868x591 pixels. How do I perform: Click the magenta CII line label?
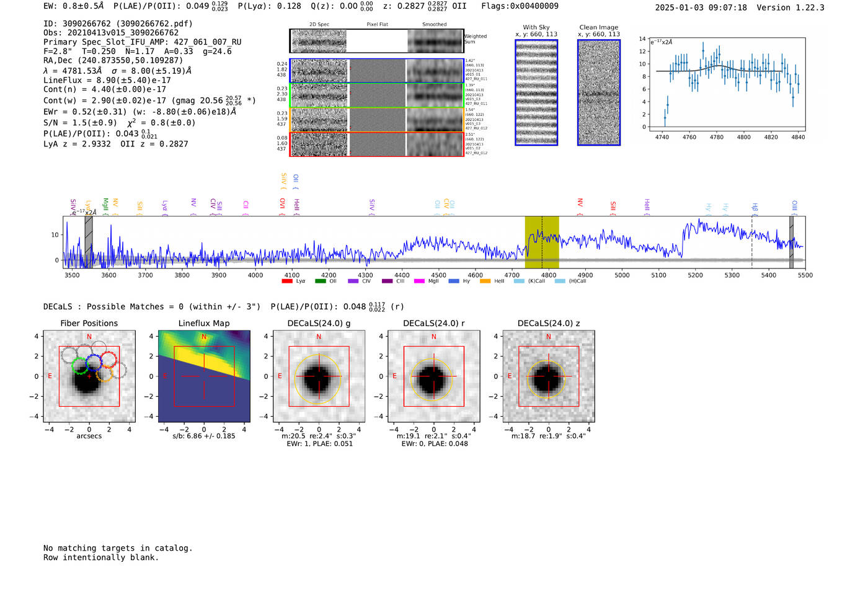[246, 207]
